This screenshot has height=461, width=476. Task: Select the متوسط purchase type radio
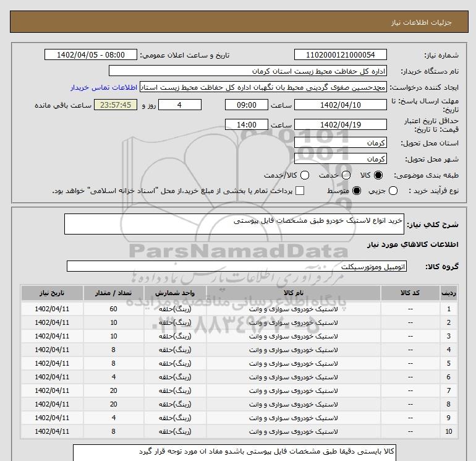(x=357, y=191)
